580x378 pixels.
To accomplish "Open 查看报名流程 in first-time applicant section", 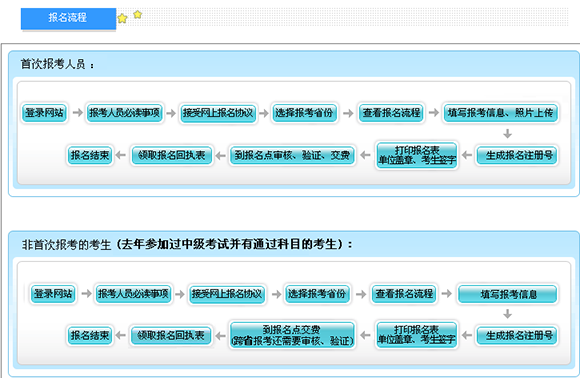I will tap(391, 113).
